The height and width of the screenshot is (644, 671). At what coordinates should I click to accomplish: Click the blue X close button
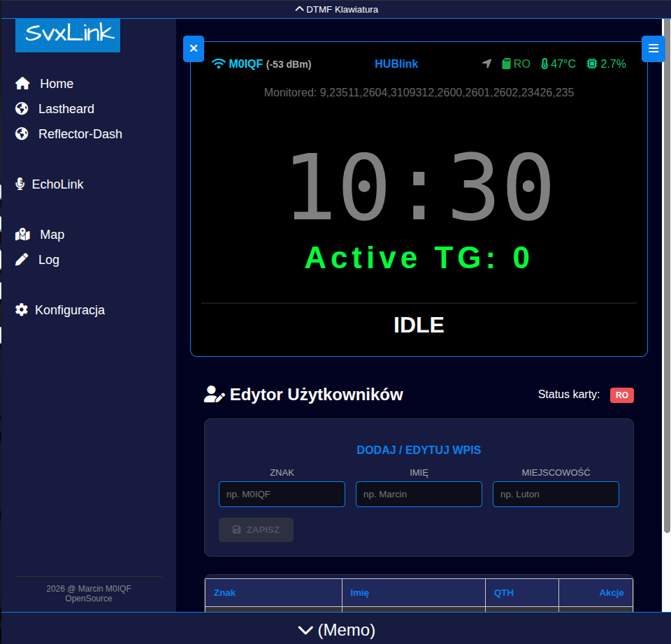click(x=194, y=49)
